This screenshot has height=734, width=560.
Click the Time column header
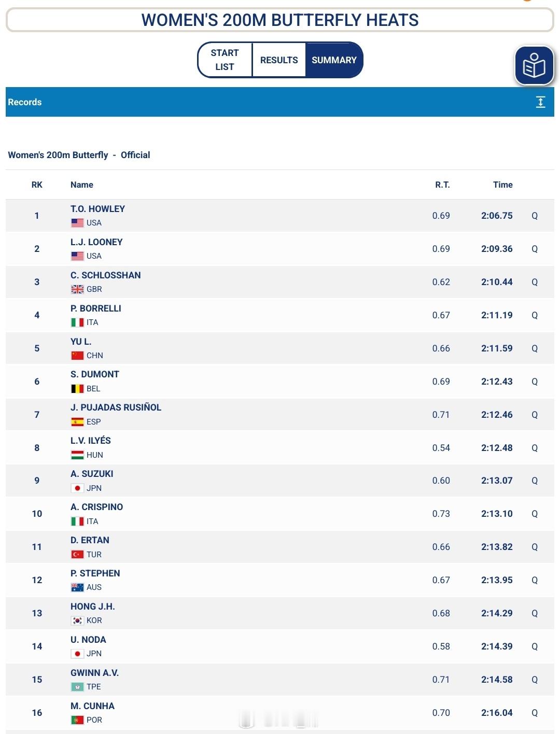click(502, 185)
